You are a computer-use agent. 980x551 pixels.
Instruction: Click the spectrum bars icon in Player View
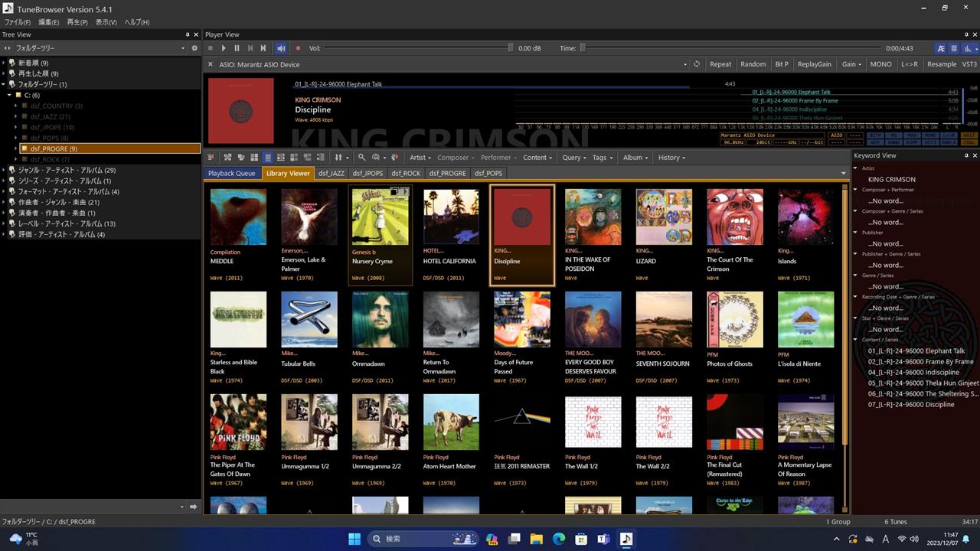[x=968, y=48]
